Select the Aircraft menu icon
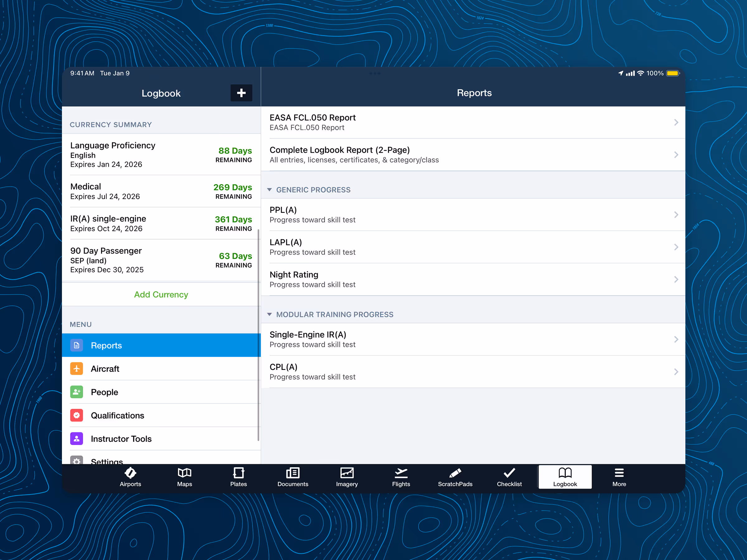The image size is (747, 560). [x=77, y=369]
